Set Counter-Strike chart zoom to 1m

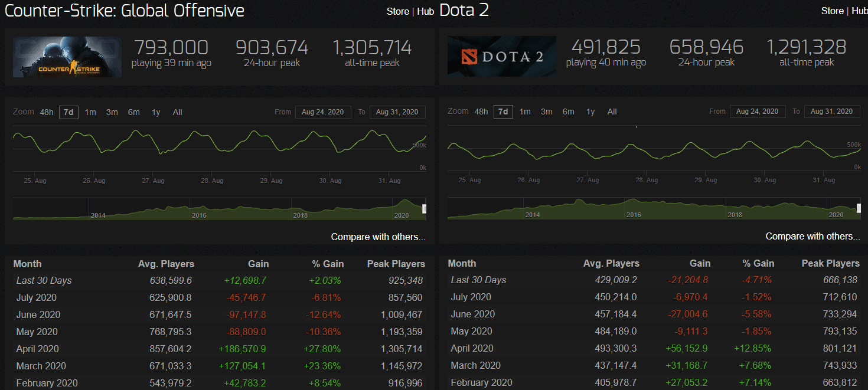(x=90, y=112)
